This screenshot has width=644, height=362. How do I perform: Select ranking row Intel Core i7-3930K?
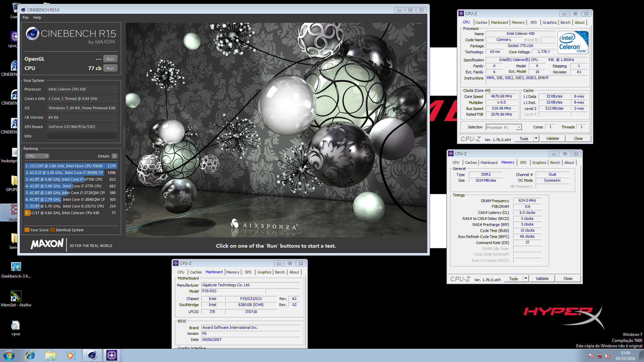(71, 173)
